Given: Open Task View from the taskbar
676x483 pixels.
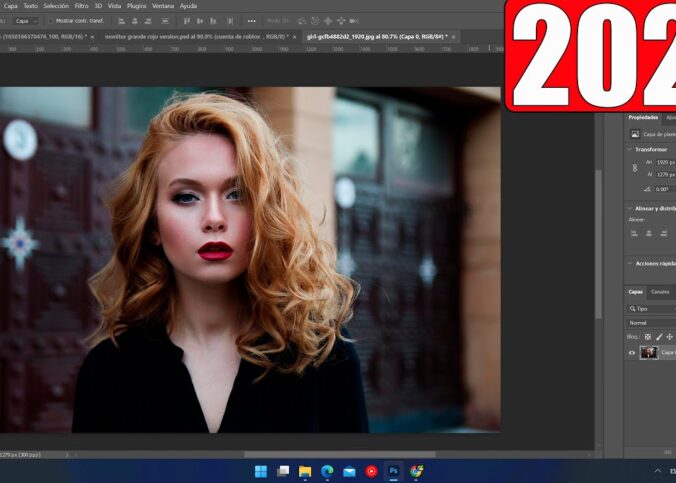Looking at the screenshot, I should pyautogui.click(x=283, y=471).
